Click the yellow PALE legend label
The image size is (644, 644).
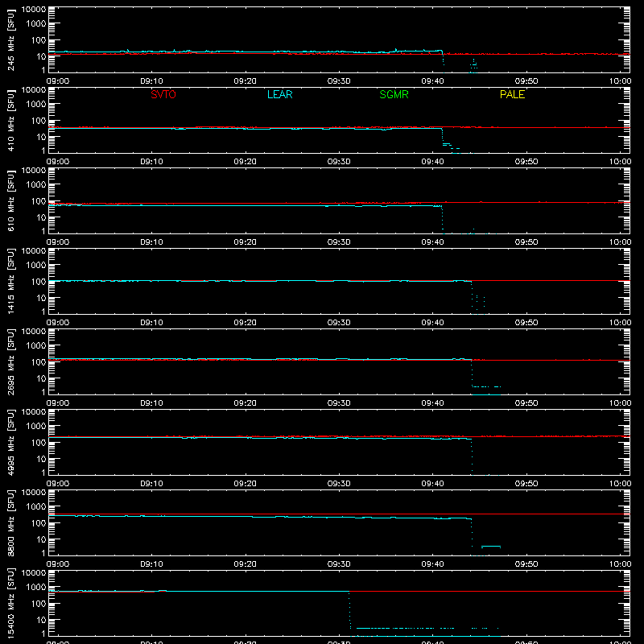[x=512, y=94]
